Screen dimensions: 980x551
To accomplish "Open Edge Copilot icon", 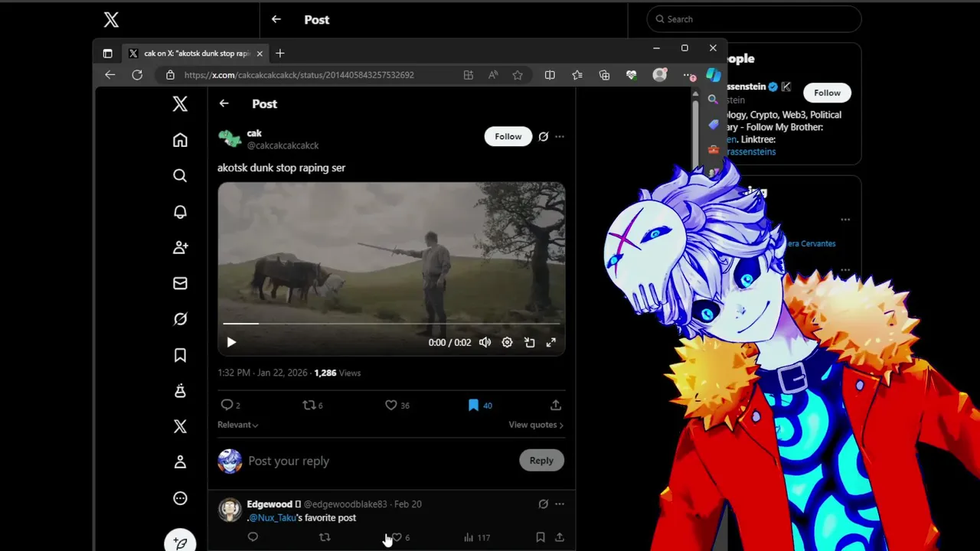I will point(714,74).
